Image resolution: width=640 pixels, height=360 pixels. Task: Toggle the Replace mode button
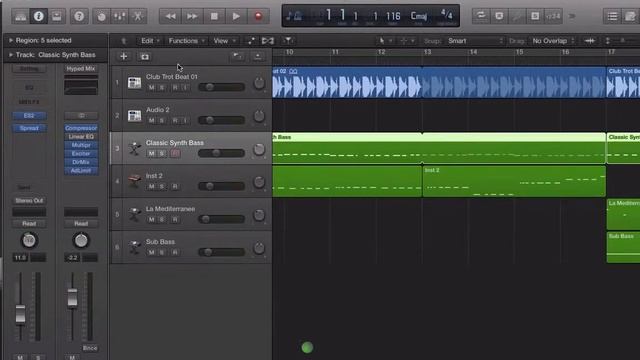499,16
